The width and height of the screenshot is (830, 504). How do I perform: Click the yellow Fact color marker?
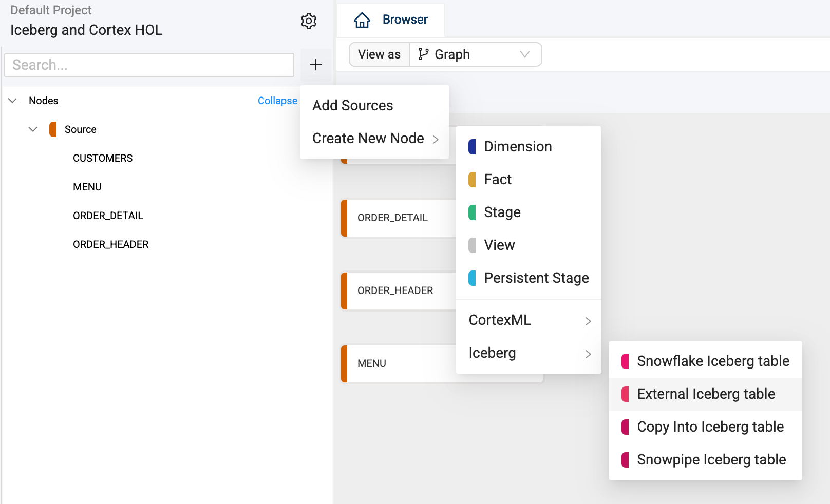pyautogui.click(x=472, y=180)
